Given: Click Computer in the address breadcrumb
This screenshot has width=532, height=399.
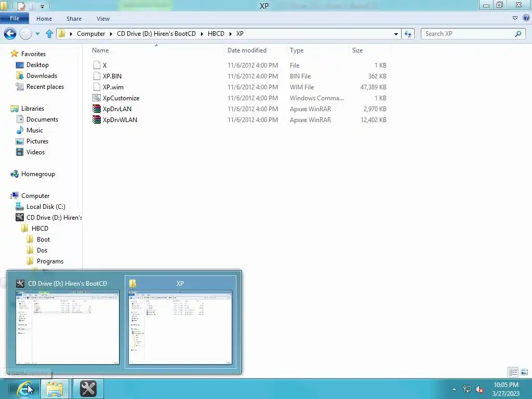Looking at the screenshot, I should pos(91,34).
